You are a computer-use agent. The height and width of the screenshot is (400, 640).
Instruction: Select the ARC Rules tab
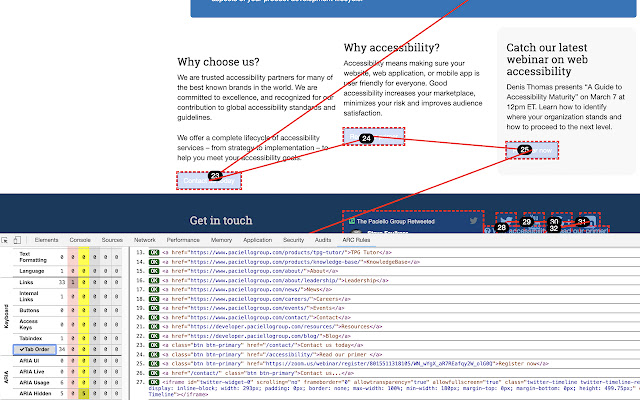[356, 240]
